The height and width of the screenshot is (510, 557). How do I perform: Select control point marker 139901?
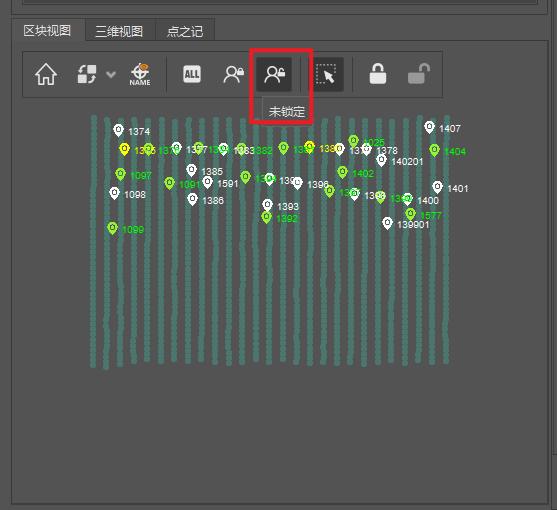click(x=387, y=223)
